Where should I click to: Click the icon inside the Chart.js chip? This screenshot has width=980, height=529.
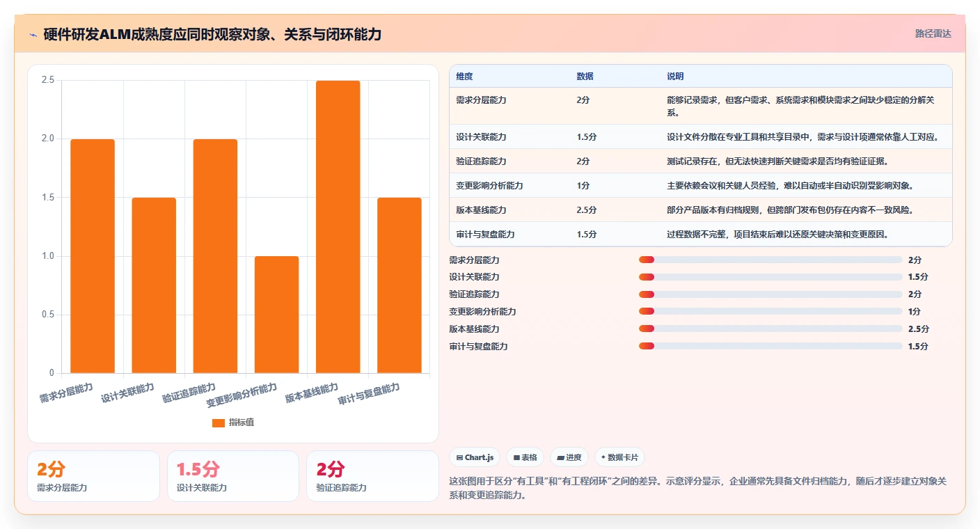460,457
